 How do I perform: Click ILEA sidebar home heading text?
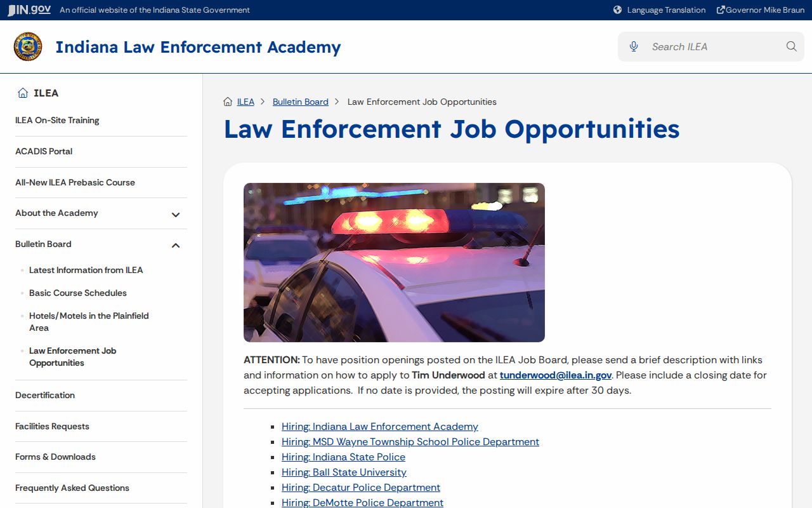[x=46, y=93]
